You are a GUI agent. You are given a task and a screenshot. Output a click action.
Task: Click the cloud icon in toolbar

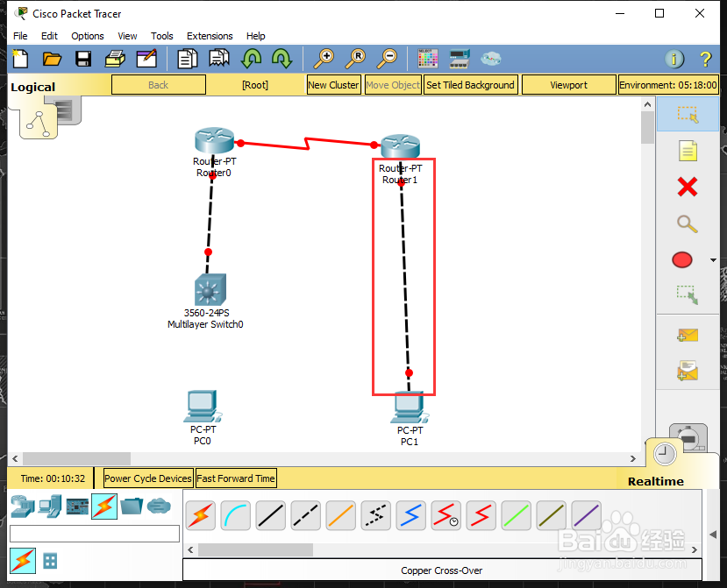(490, 59)
